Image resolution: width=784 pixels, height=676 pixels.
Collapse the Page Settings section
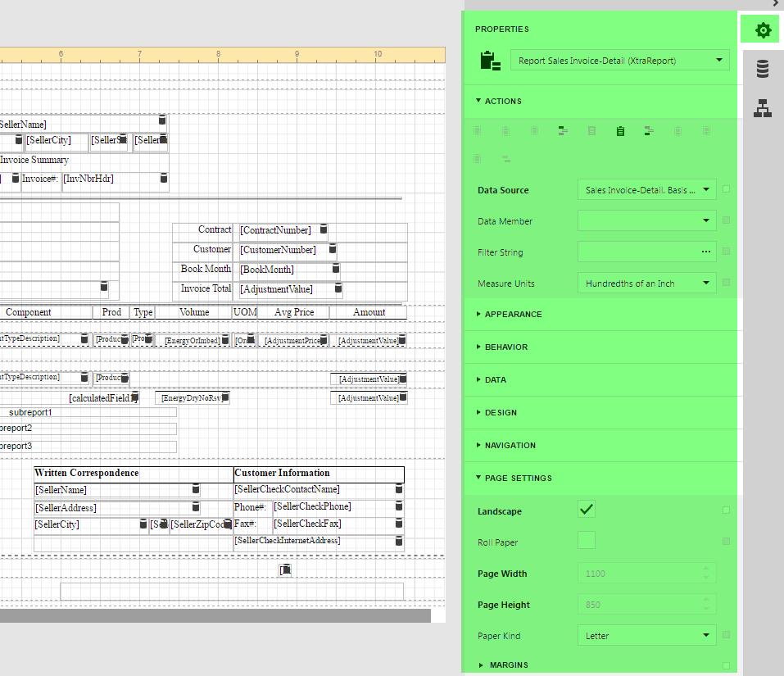click(518, 479)
